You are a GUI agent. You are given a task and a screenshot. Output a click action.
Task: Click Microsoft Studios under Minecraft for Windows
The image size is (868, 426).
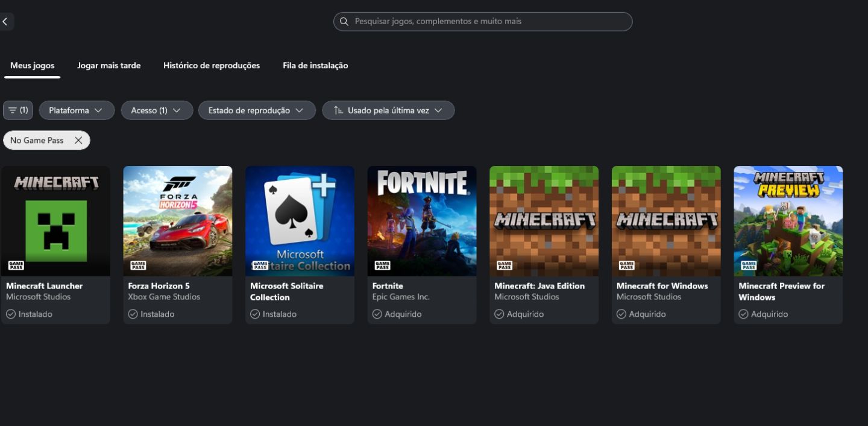(x=649, y=297)
